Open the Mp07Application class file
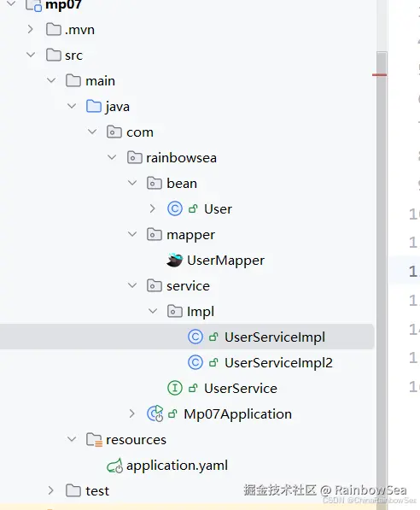This screenshot has height=510, width=420. click(237, 414)
